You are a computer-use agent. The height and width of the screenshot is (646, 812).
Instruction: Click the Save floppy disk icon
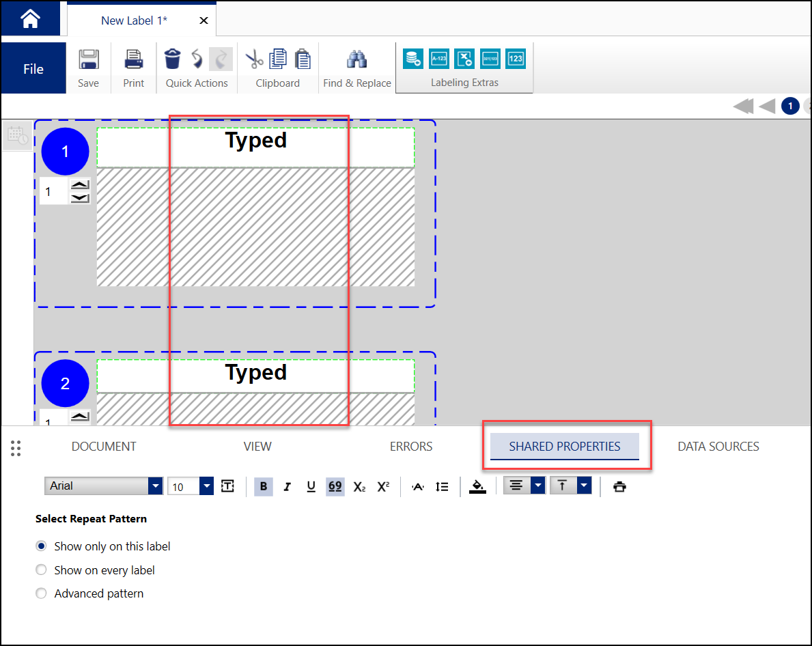(x=88, y=59)
